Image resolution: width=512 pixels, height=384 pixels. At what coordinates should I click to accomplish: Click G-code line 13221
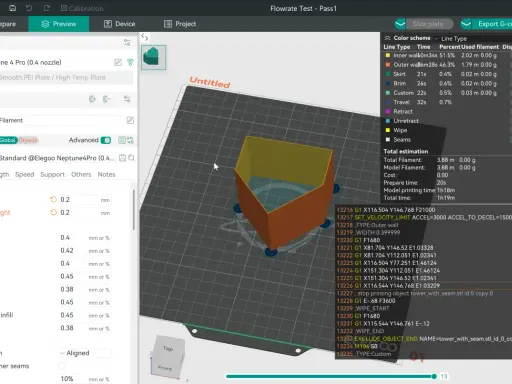pyautogui.click(x=385, y=248)
